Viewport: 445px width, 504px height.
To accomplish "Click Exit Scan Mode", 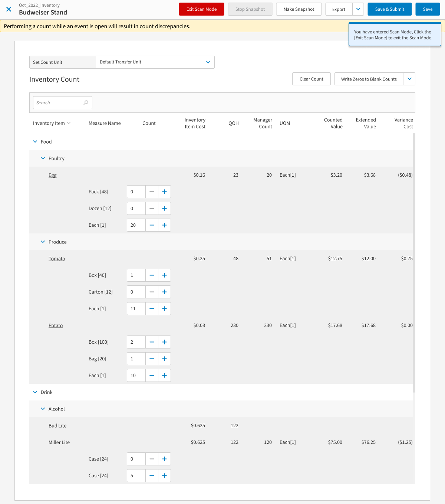I will click(201, 9).
